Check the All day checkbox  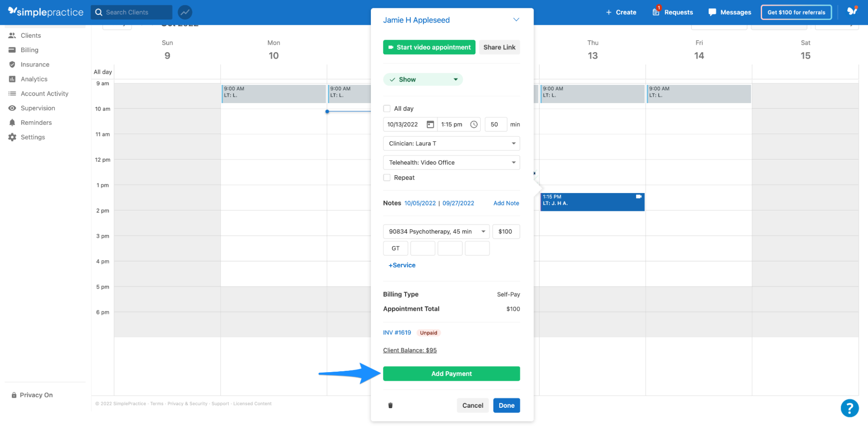tap(387, 109)
